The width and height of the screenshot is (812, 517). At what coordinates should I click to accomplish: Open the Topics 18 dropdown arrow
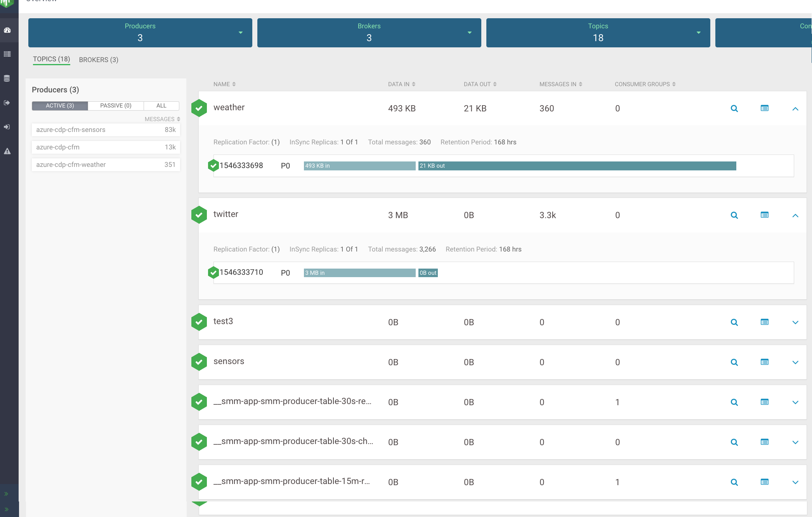(698, 33)
